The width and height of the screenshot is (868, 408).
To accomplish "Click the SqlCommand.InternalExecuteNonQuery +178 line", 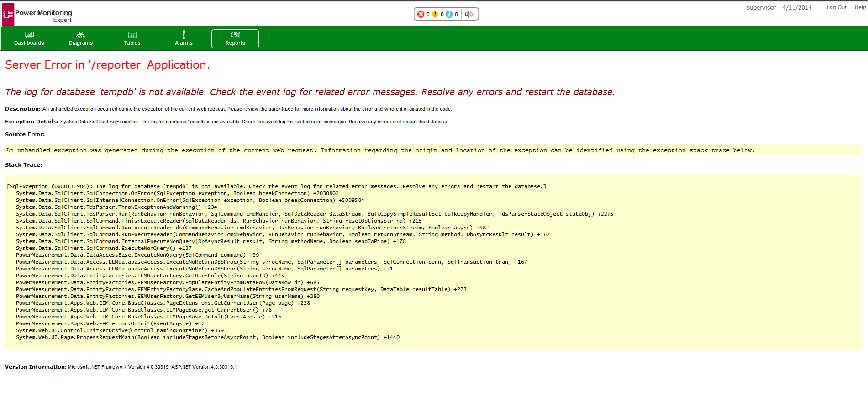I will click(211, 241).
